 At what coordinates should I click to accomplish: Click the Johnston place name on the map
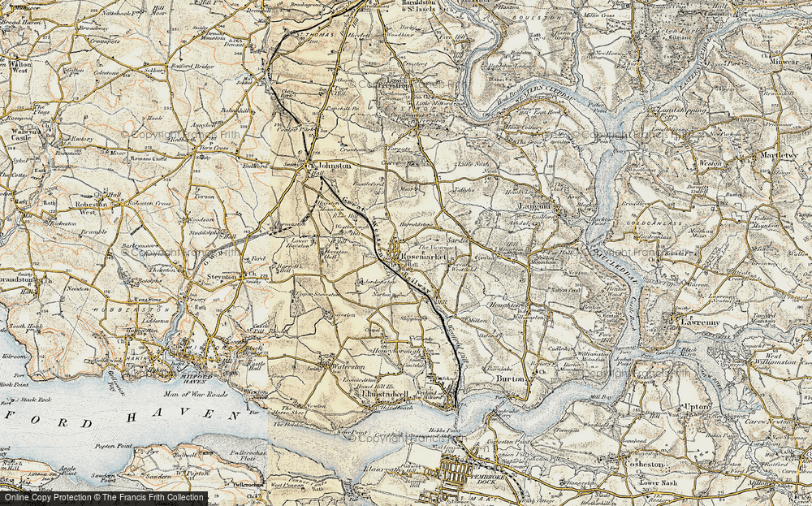point(333,167)
